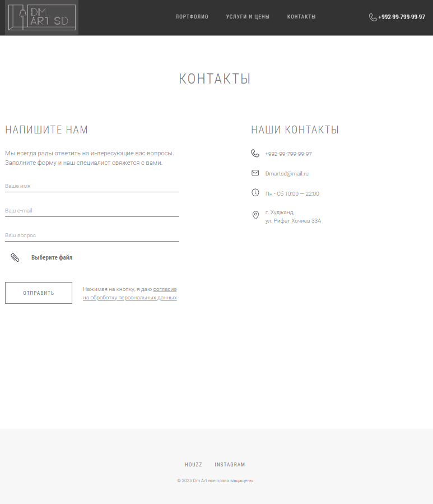Click the clock working hours icon
Viewport: 433px width, 504px height.
(255, 193)
